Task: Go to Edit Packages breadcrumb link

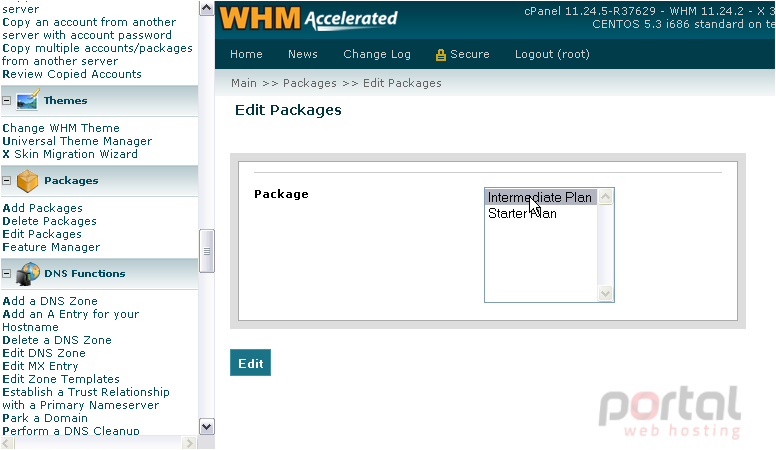Action: click(402, 83)
